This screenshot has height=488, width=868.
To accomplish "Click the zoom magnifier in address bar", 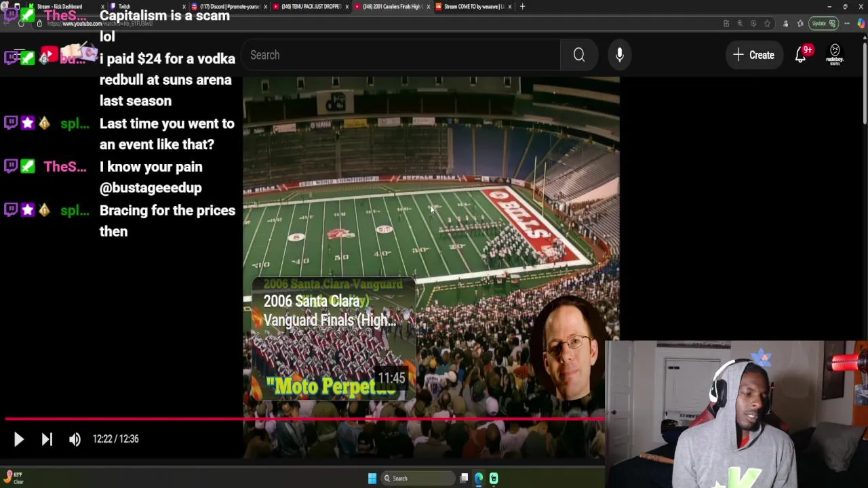I will tap(740, 24).
